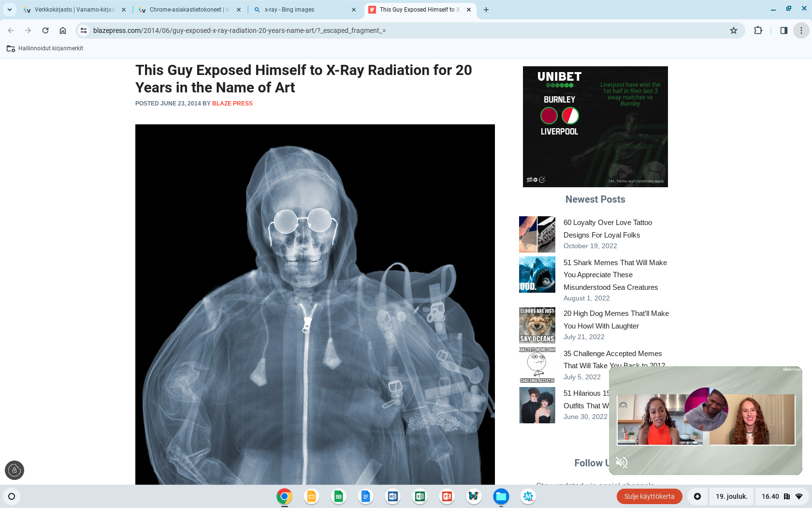Open the extensions puzzle icon
The width and height of the screenshot is (812, 508).
[x=758, y=30]
